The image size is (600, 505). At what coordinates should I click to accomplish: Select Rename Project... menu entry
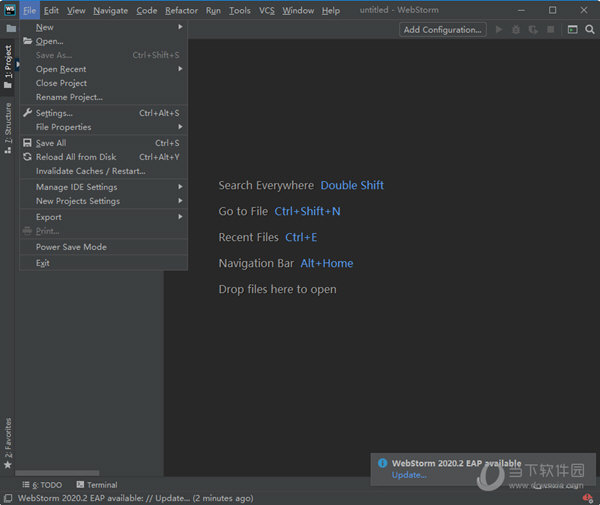[103, 97]
